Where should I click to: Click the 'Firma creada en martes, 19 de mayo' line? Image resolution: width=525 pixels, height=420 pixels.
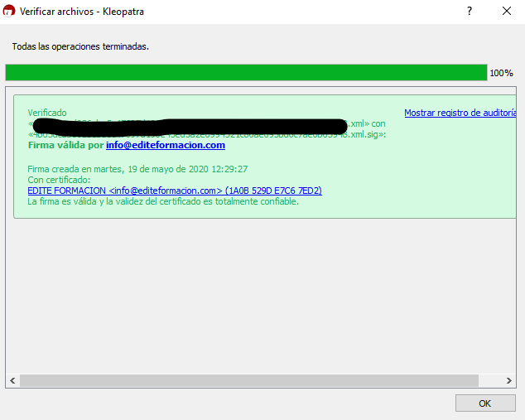(x=137, y=169)
